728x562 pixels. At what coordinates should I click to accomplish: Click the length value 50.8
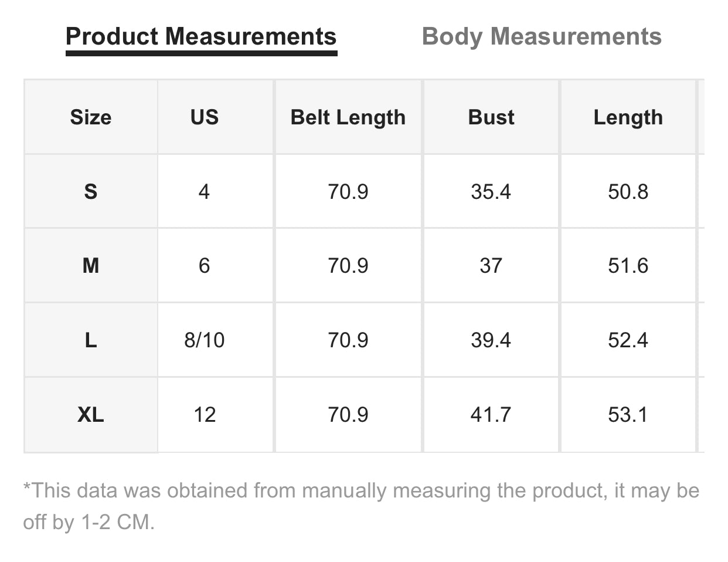click(628, 192)
